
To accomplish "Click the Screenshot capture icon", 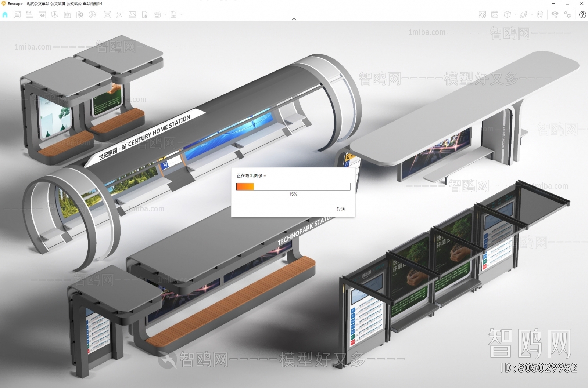I will (x=107, y=15).
